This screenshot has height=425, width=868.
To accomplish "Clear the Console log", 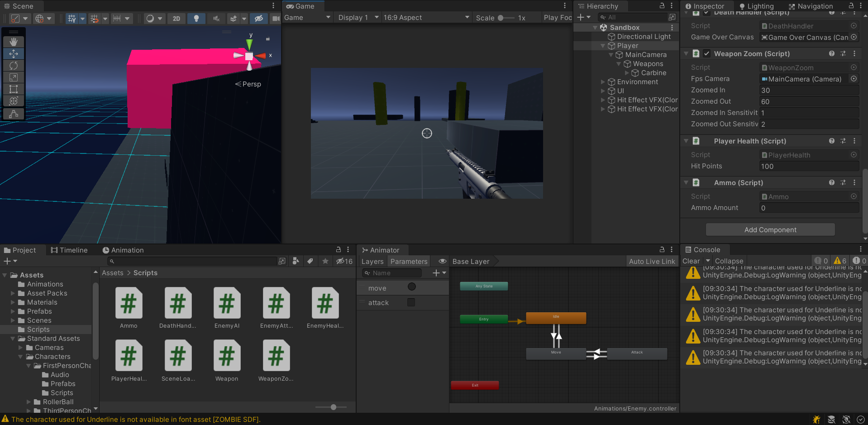I will 691,261.
